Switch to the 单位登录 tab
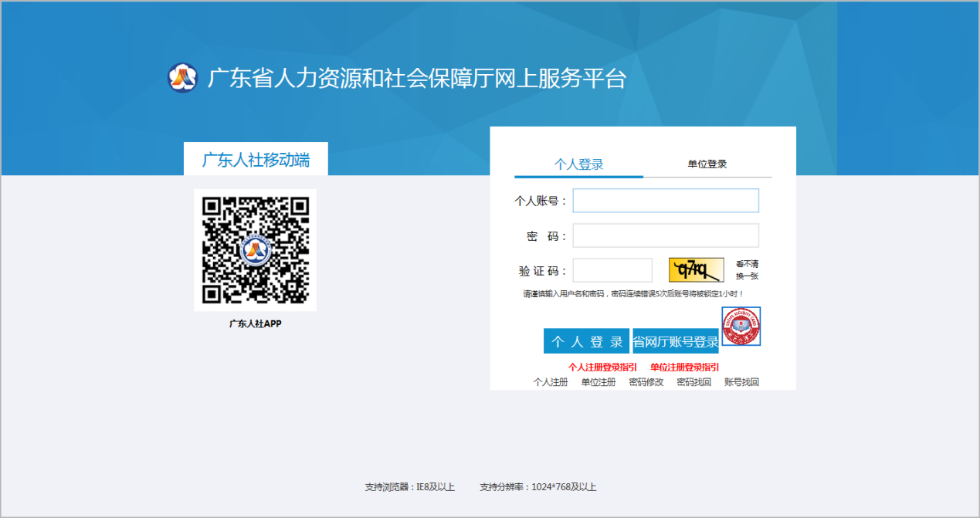The height and width of the screenshot is (518, 980). tap(707, 164)
